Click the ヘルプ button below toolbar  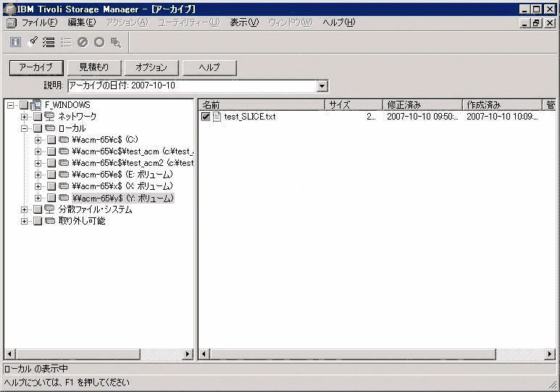(x=209, y=67)
